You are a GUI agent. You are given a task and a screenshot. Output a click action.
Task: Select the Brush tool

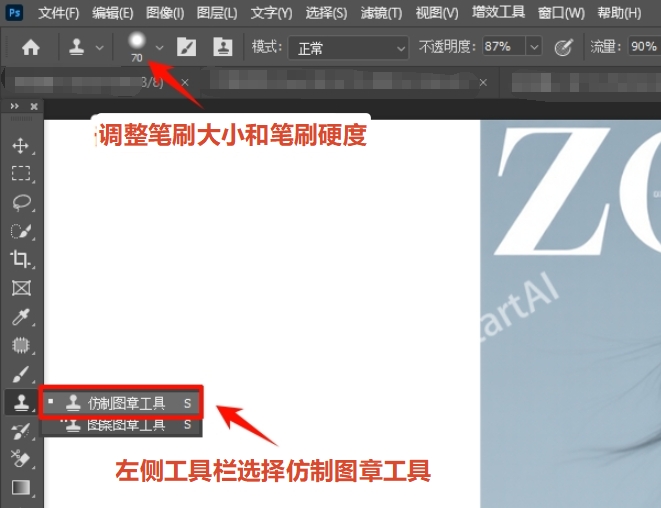(x=21, y=374)
